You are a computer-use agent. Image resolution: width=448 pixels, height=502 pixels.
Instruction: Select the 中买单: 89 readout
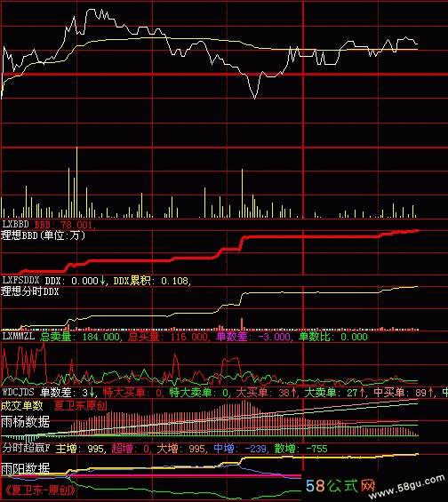(x=400, y=392)
